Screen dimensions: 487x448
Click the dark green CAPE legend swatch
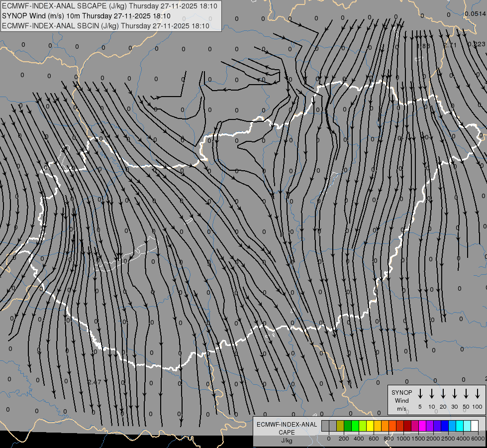[x=348, y=426]
